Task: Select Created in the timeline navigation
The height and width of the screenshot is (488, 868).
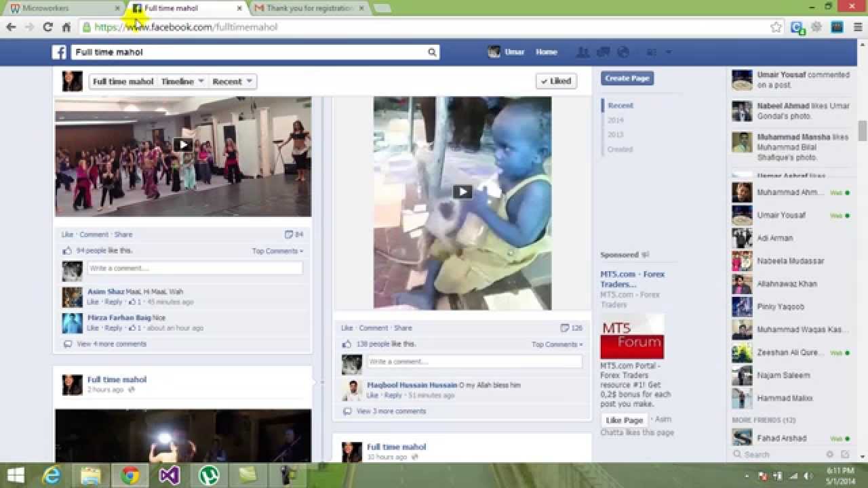Action: [x=620, y=150]
